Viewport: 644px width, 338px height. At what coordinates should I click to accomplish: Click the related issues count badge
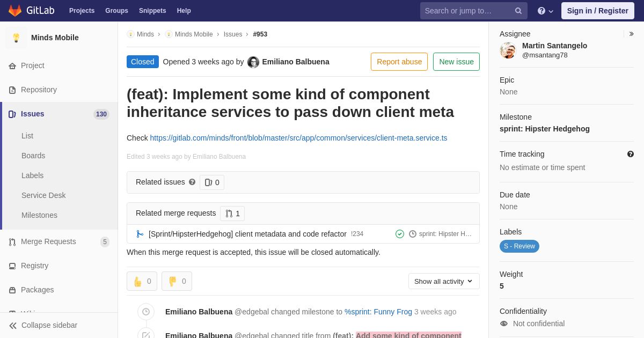pyautogui.click(x=212, y=182)
